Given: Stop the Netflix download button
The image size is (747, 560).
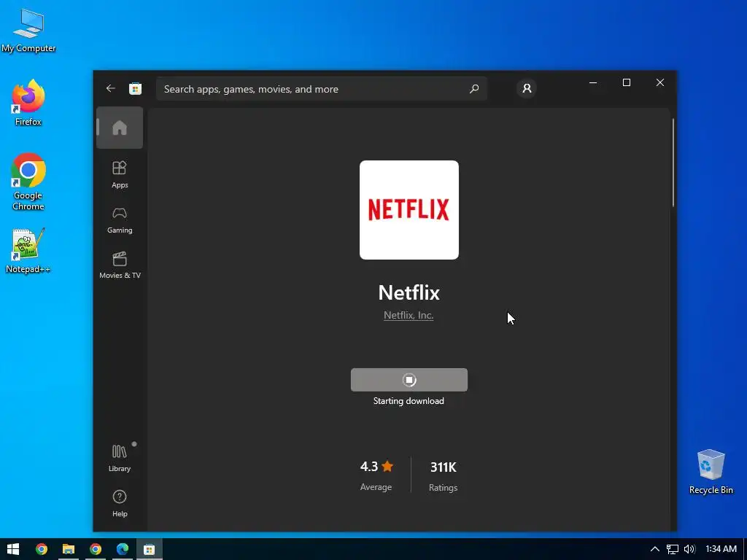Looking at the screenshot, I should pos(409,379).
